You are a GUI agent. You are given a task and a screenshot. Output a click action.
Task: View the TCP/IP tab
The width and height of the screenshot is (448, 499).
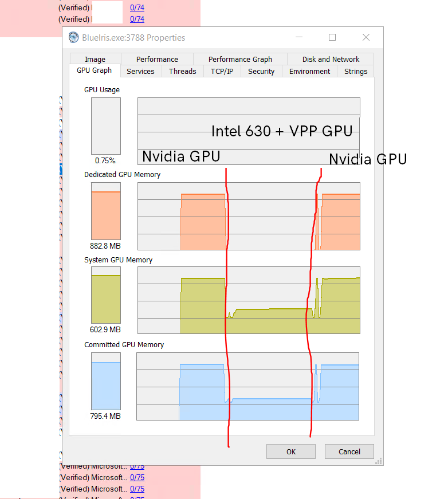222,71
